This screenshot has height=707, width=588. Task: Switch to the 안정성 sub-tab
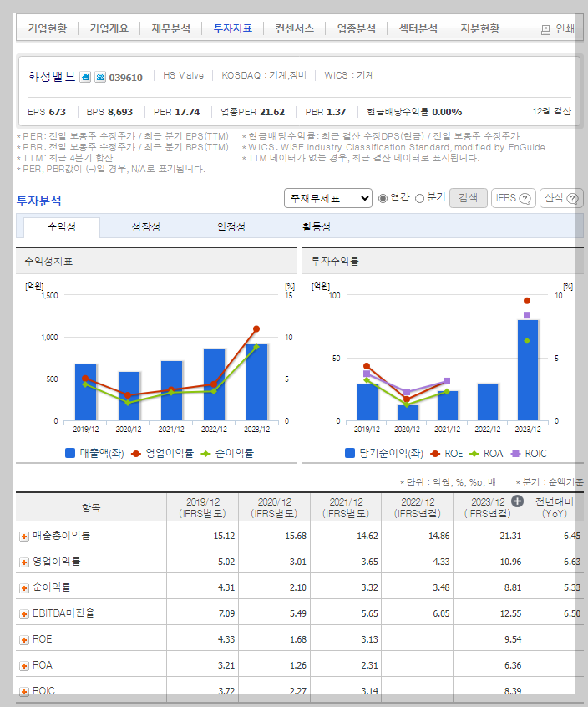tap(231, 226)
